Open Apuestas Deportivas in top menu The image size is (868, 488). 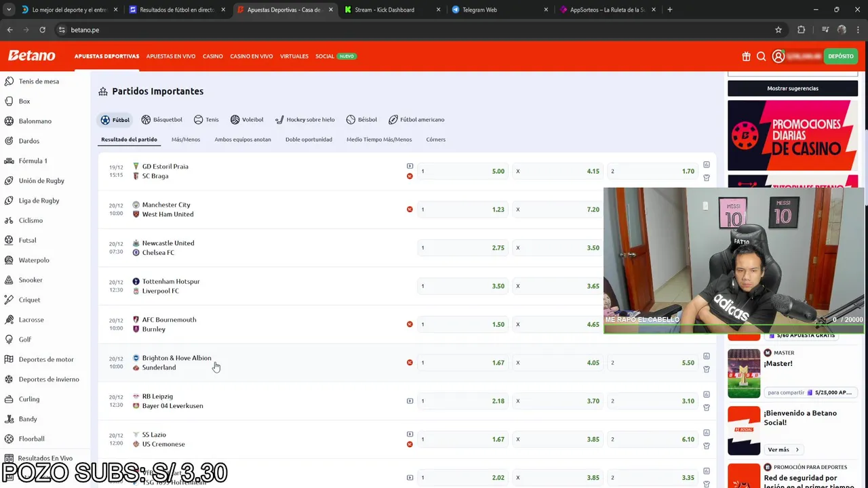pos(106,56)
